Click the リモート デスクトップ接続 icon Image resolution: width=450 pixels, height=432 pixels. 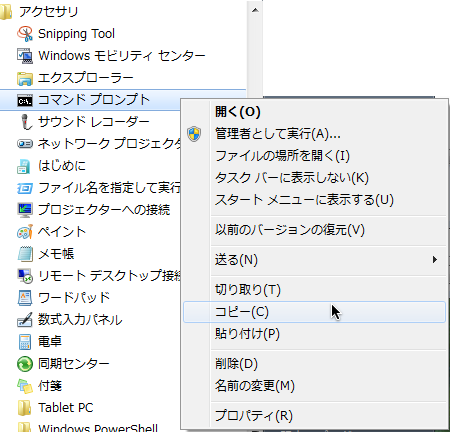coord(25,276)
